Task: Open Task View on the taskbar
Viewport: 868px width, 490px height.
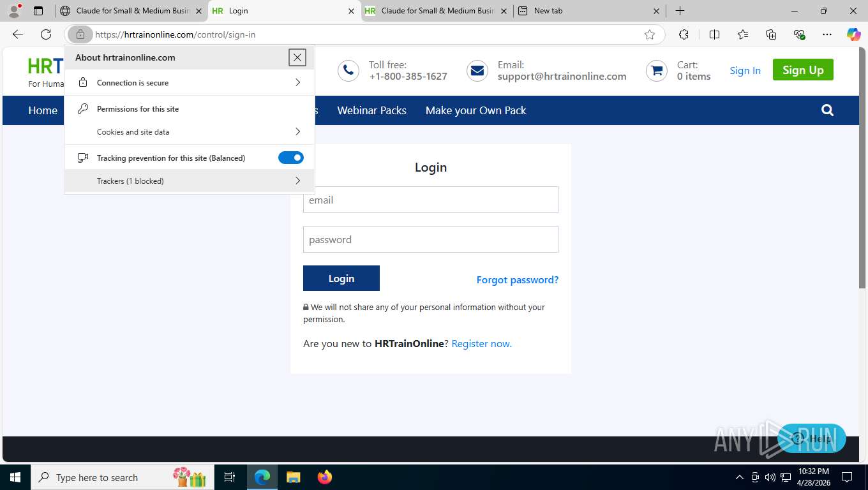Action: point(230,477)
